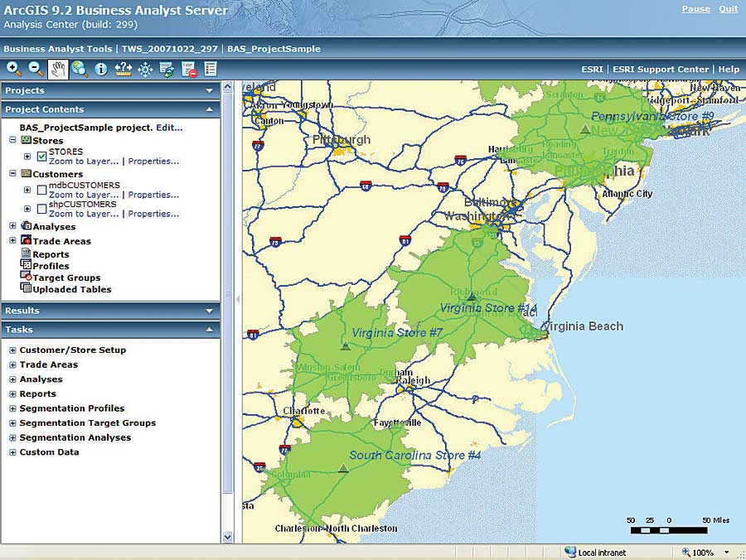The image size is (746, 560).
Task: Click the Trade Areas icon in Project Contents
Action: (x=27, y=240)
